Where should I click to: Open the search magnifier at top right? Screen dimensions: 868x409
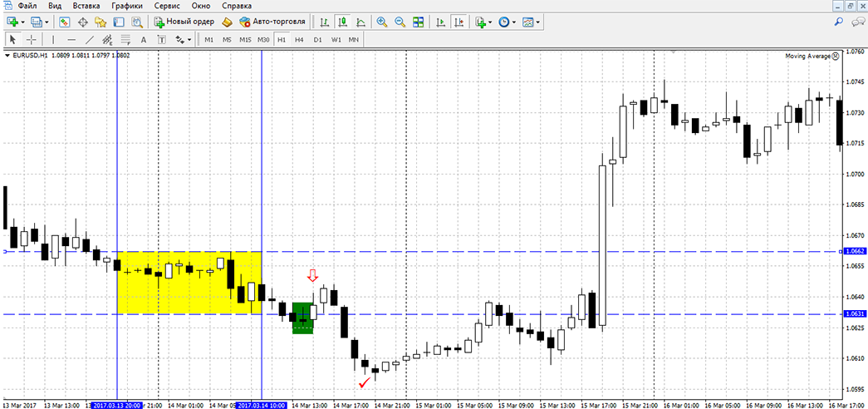click(839, 22)
